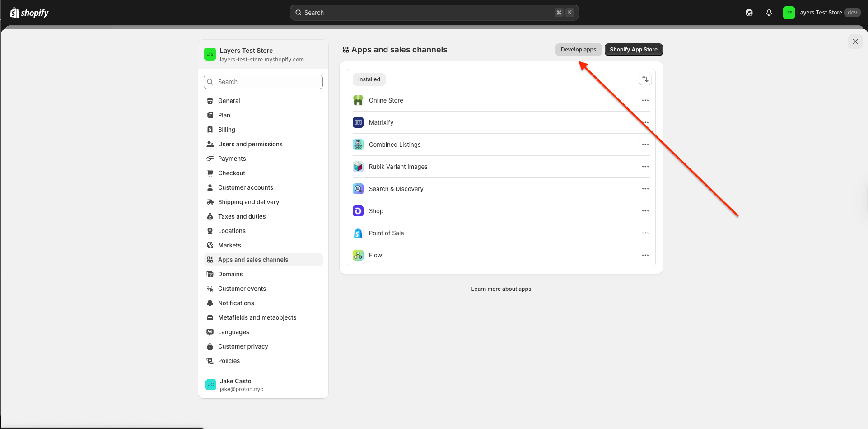Go to Metafields and metaobjects settings
Viewport: 868px width, 429px height.
pos(263,317)
